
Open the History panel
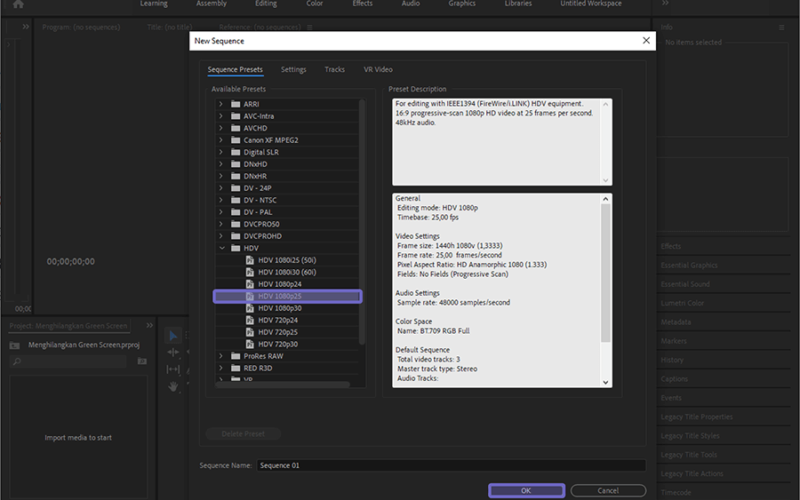[x=672, y=360]
